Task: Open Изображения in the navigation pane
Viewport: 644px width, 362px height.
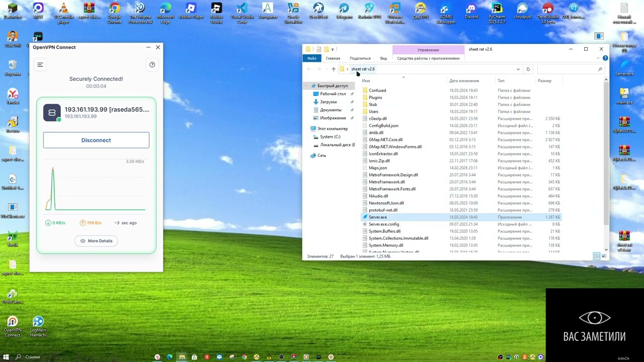Action: [333, 118]
